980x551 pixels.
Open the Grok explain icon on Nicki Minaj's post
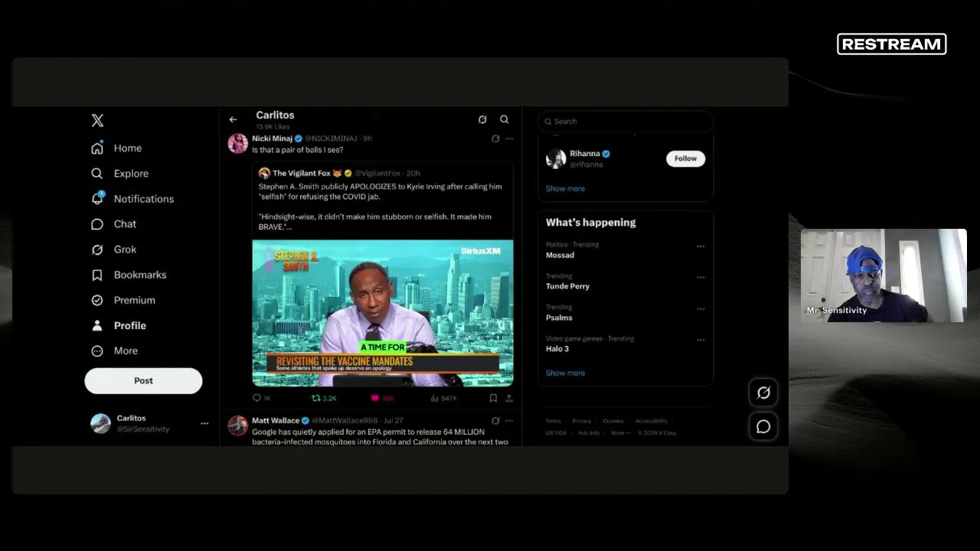tap(495, 139)
